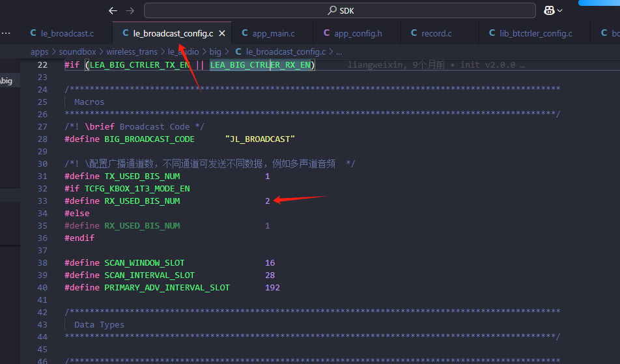620x364 pixels.
Task: Click the value 192 on line 40
Action: coord(272,288)
